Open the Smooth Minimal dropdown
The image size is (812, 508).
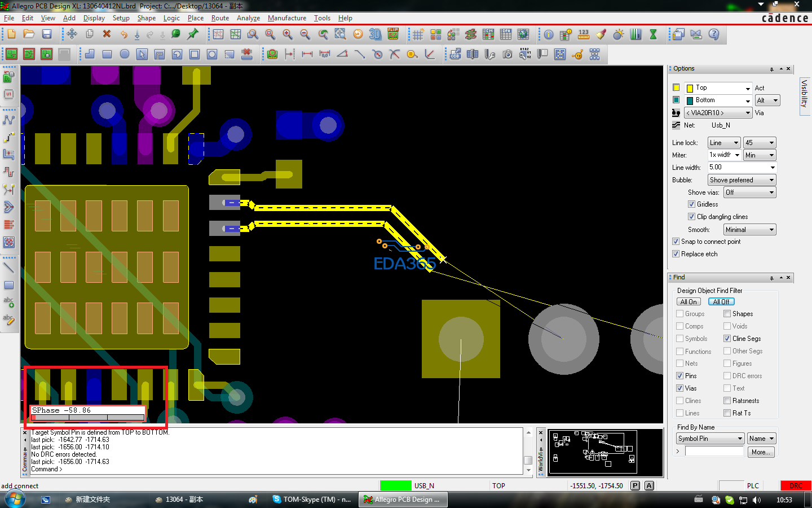tap(750, 230)
